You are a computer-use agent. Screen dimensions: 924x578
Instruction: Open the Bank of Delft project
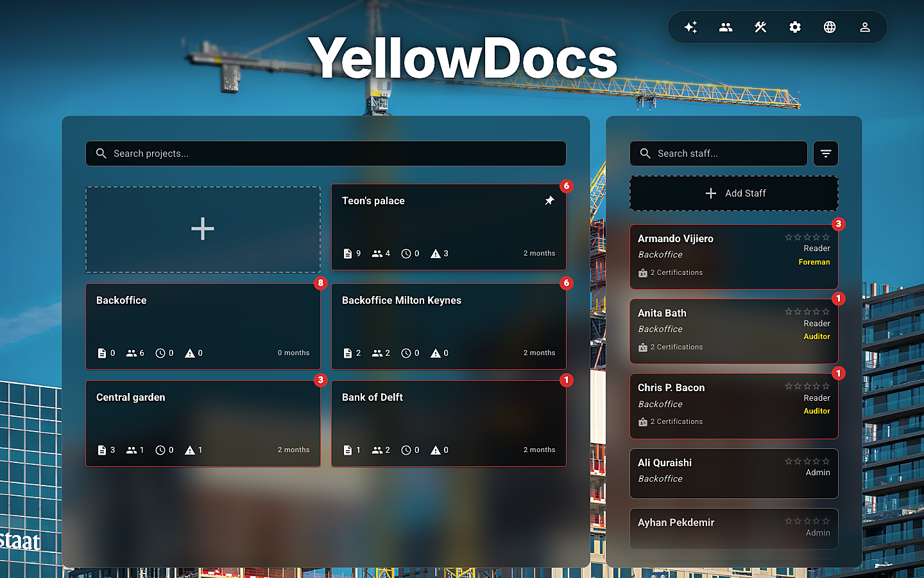(x=449, y=423)
